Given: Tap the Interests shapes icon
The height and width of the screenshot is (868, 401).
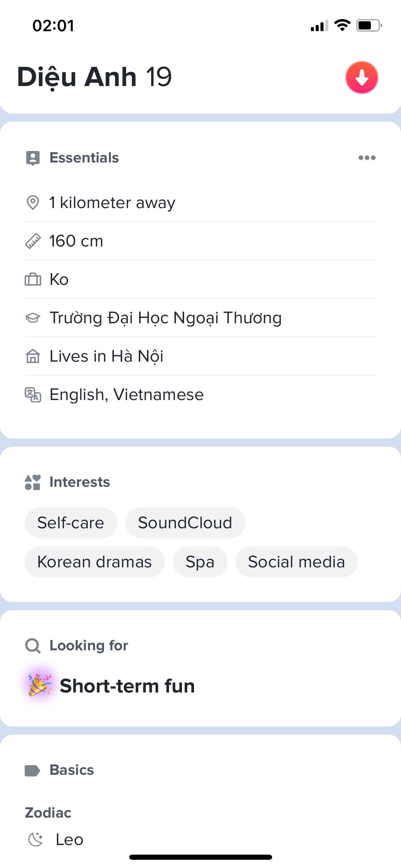Looking at the screenshot, I should [33, 482].
